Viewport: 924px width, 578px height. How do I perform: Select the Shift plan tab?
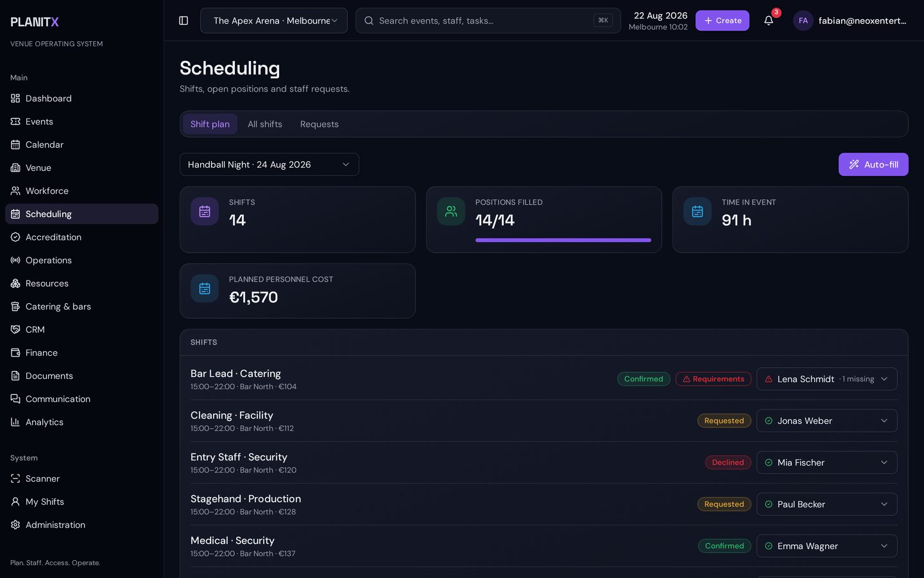210,124
